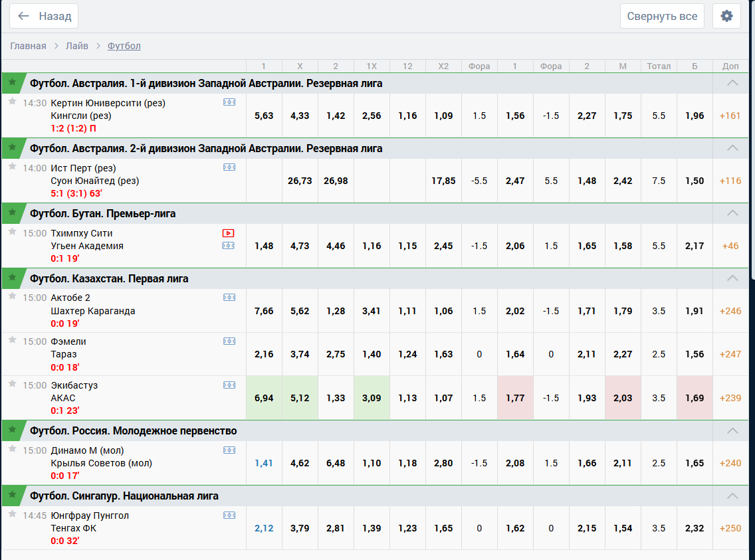Screen dimensions: 755x560
Task: Favorite the Австралия 1-й дивизион league star
Action: pos(13,82)
